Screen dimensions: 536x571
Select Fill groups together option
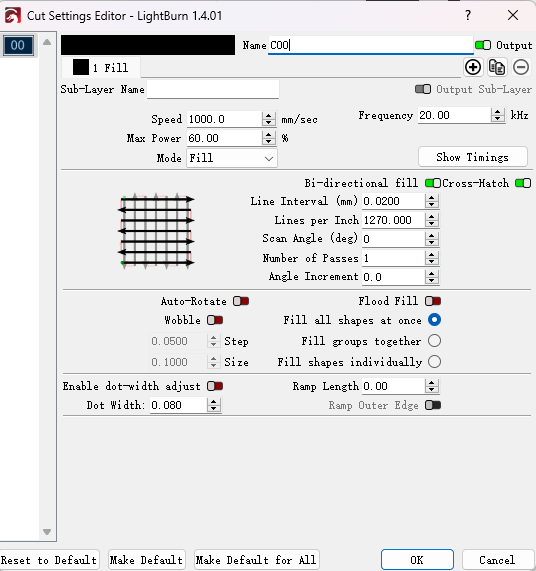434,341
